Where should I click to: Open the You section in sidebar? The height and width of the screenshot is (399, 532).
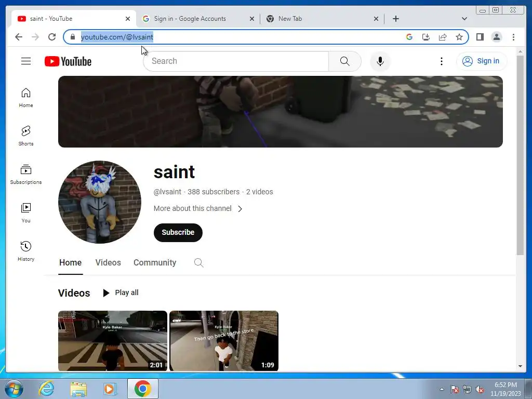coord(26,213)
